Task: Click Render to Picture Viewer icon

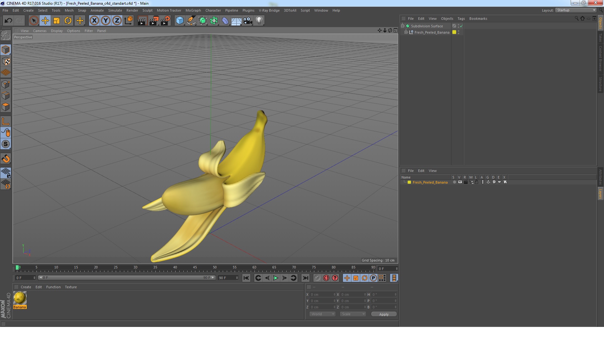Action: point(154,21)
